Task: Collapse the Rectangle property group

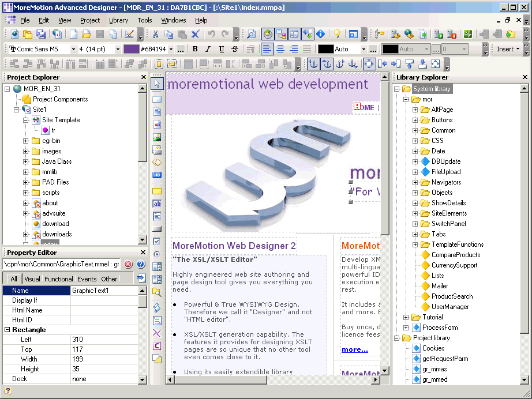Action: (x=7, y=329)
